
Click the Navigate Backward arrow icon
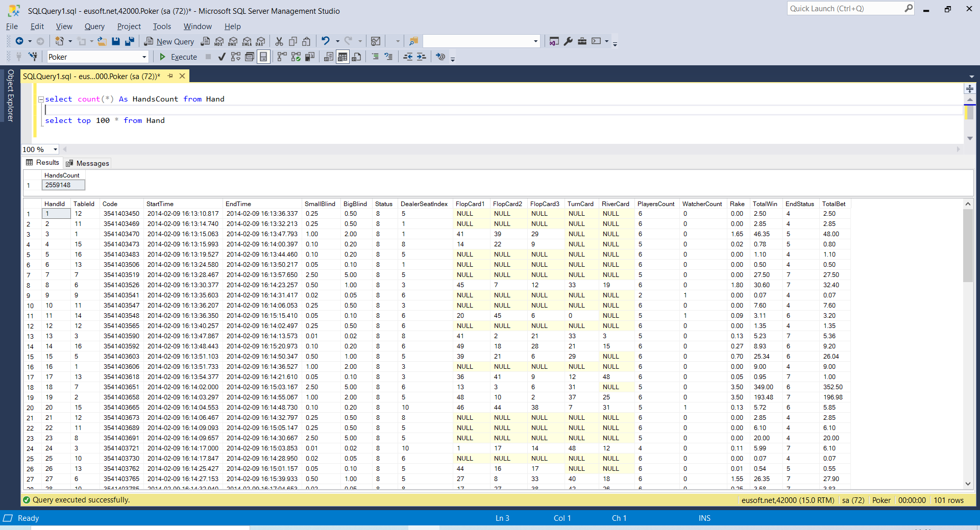coord(19,41)
